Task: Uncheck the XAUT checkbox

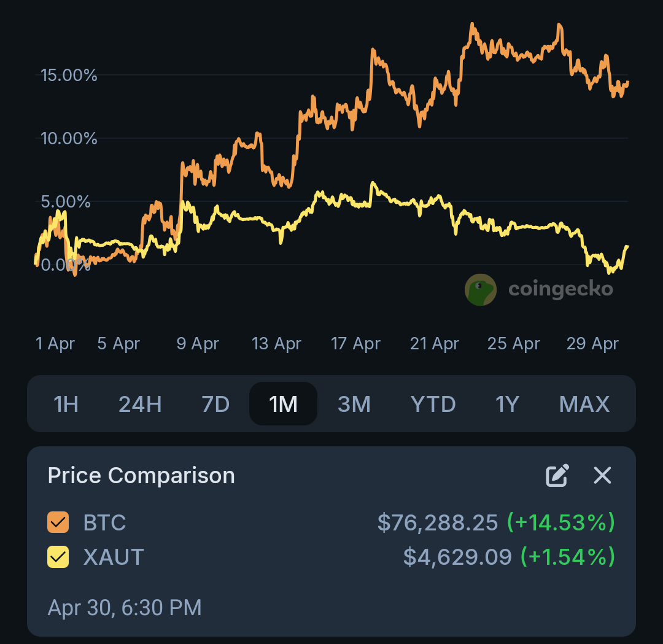Action: point(58,557)
